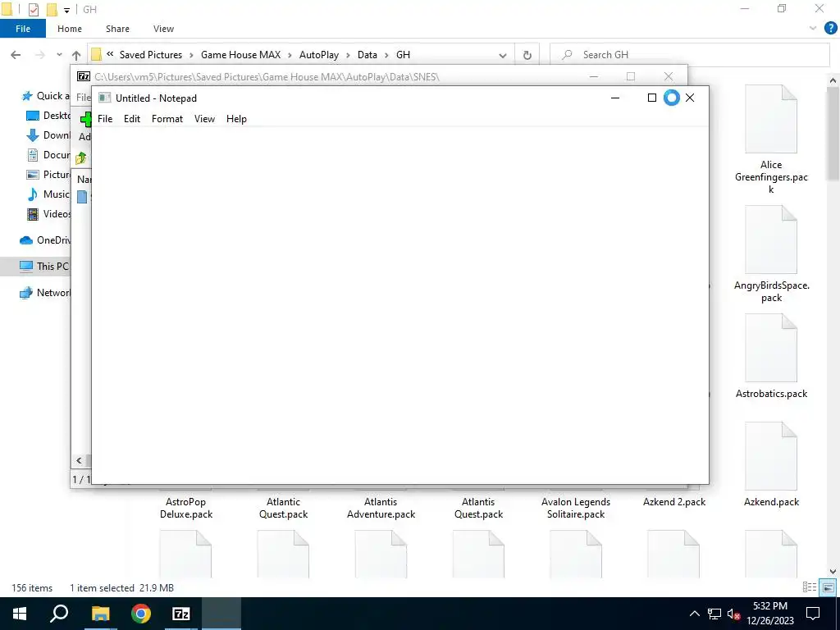Open taskbar search magnifier
Screen dimensions: 840x630
click(x=59, y=614)
